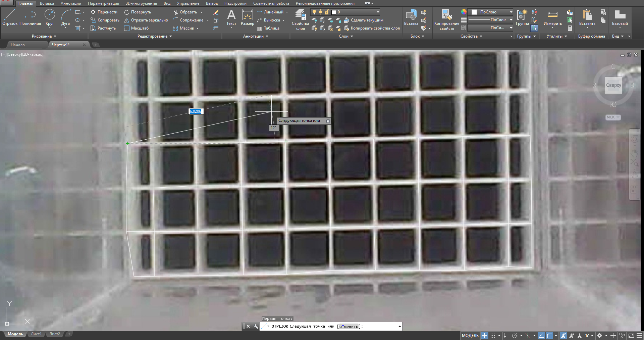Toggle drawing grid display in status bar
Image resolution: width=644 pixels, height=340 pixels.
click(484, 335)
